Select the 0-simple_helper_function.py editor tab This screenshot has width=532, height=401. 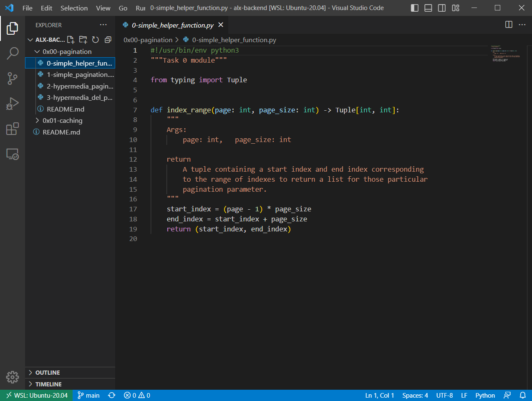point(173,25)
